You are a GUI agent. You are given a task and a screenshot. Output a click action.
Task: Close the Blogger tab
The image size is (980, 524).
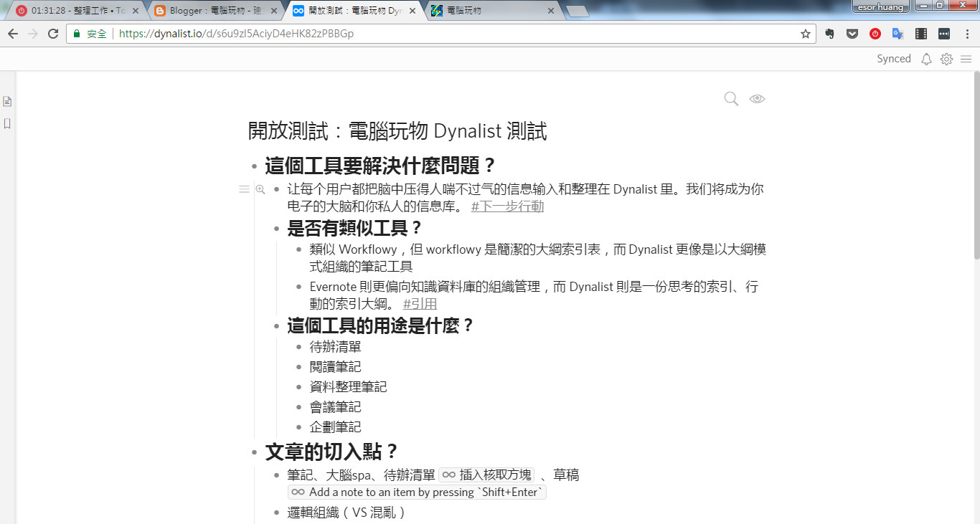click(273, 11)
